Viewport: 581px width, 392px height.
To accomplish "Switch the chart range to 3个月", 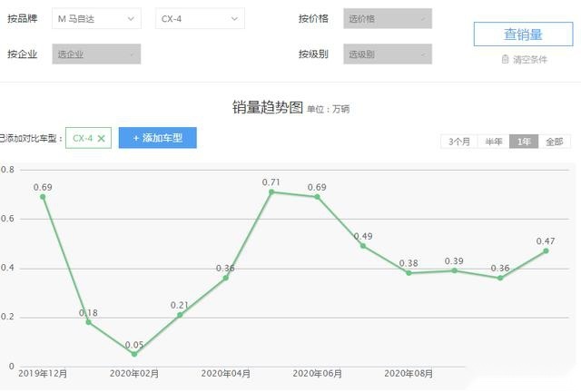I will click(x=459, y=142).
